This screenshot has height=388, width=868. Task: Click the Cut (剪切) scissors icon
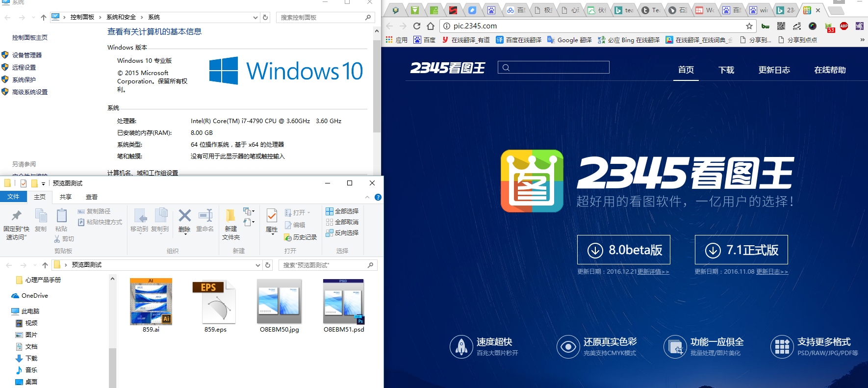click(x=57, y=239)
